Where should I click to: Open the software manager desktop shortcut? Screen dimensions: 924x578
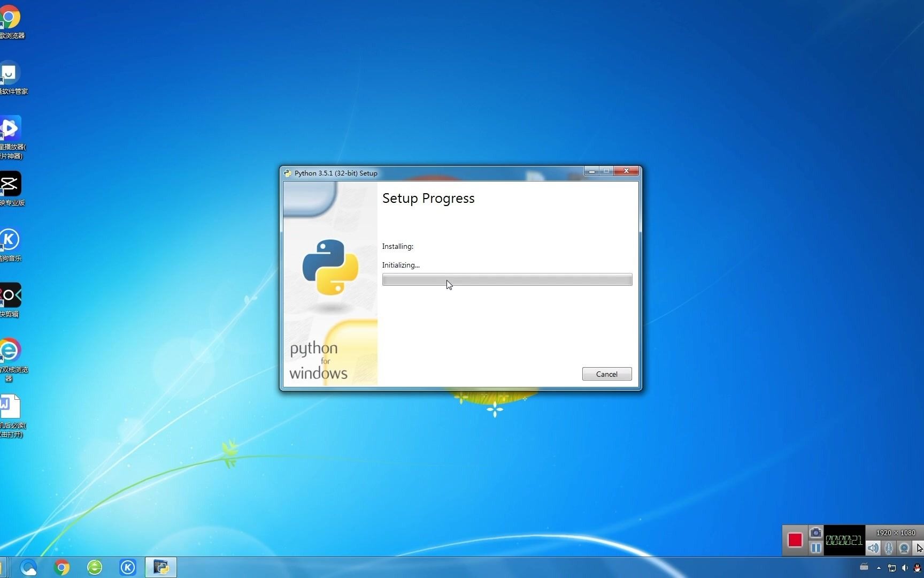[11, 78]
